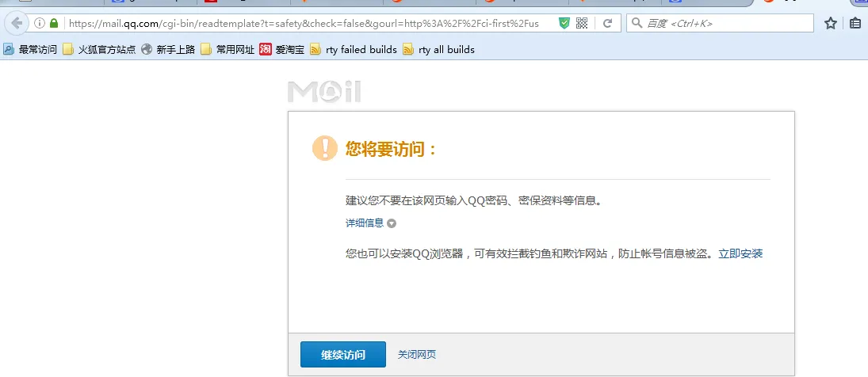
Task: Open the 常用网址 bookmark folder
Action: pyautogui.click(x=228, y=50)
